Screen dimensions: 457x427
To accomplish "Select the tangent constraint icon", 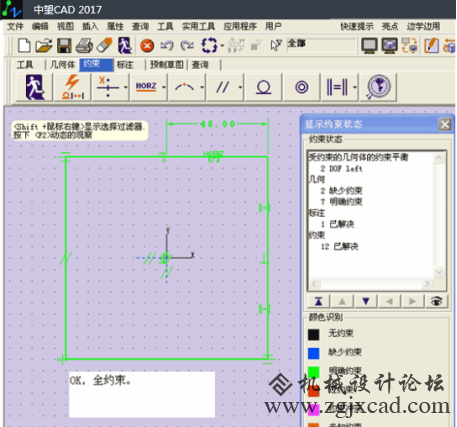I will pyautogui.click(x=263, y=87).
